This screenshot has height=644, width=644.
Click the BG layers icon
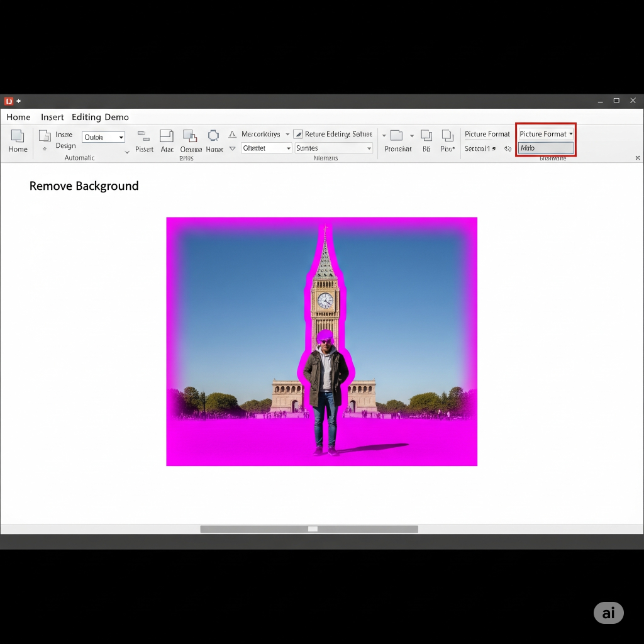coord(426,136)
